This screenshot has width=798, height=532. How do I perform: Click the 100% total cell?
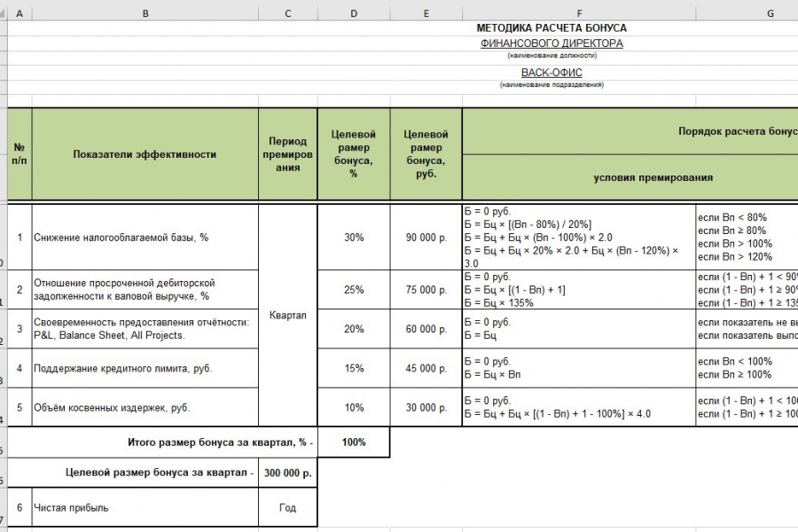pos(354,442)
